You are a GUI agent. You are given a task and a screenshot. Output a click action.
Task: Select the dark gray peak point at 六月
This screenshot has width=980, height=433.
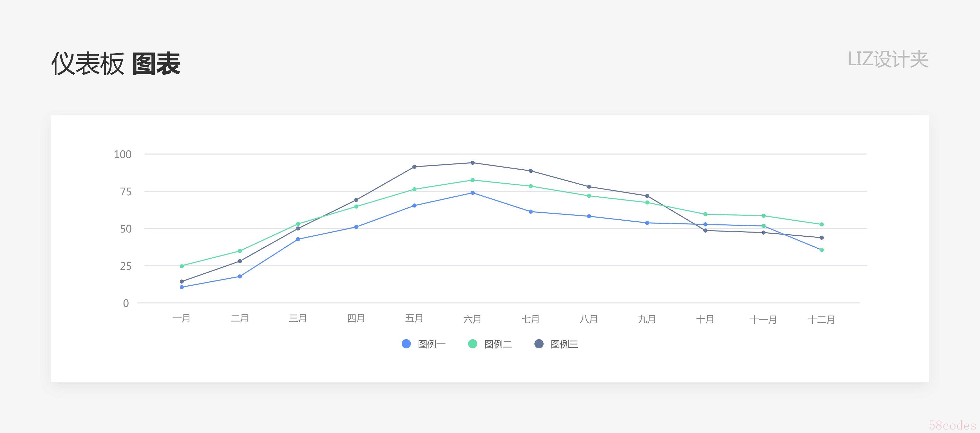pos(472,163)
